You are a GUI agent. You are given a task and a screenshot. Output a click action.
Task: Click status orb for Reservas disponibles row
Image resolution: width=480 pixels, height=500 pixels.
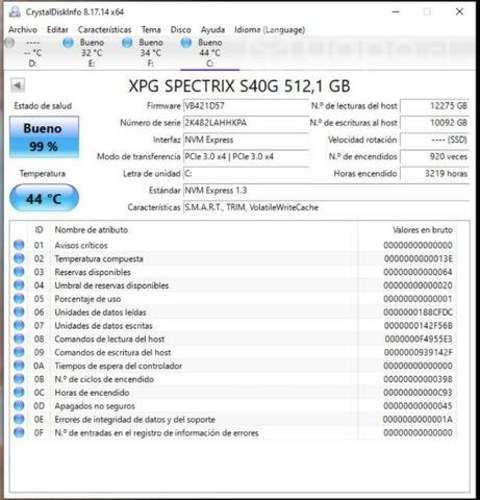pyautogui.click(x=19, y=272)
